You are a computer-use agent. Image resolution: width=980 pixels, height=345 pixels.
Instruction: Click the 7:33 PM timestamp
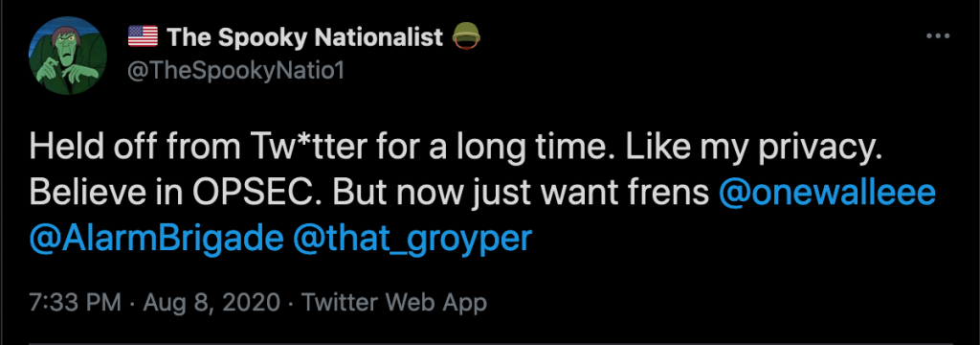click(x=75, y=303)
